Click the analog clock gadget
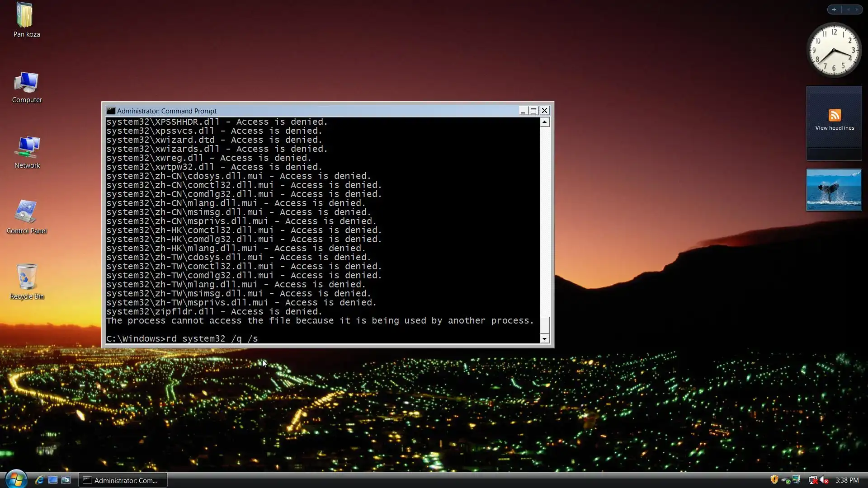Image resolution: width=868 pixels, height=488 pixels. pos(834,50)
